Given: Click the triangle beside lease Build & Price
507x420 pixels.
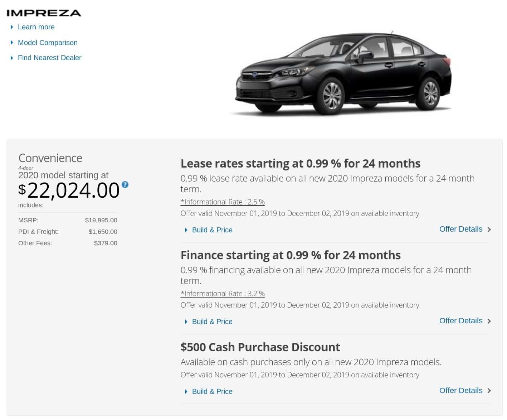Looking at the screenshot, I should click(x=186, y=230).
